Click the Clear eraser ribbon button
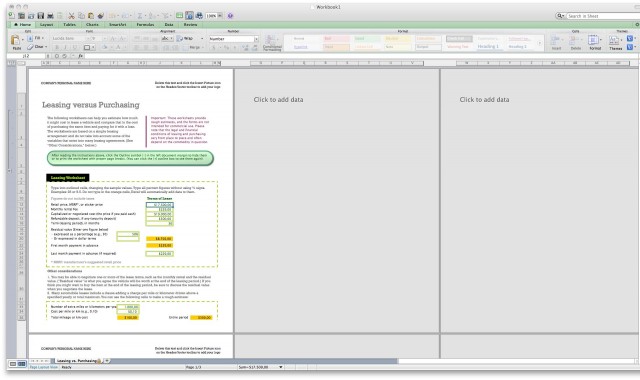This screenshot has height=380, width=640. tap(37, 47)
